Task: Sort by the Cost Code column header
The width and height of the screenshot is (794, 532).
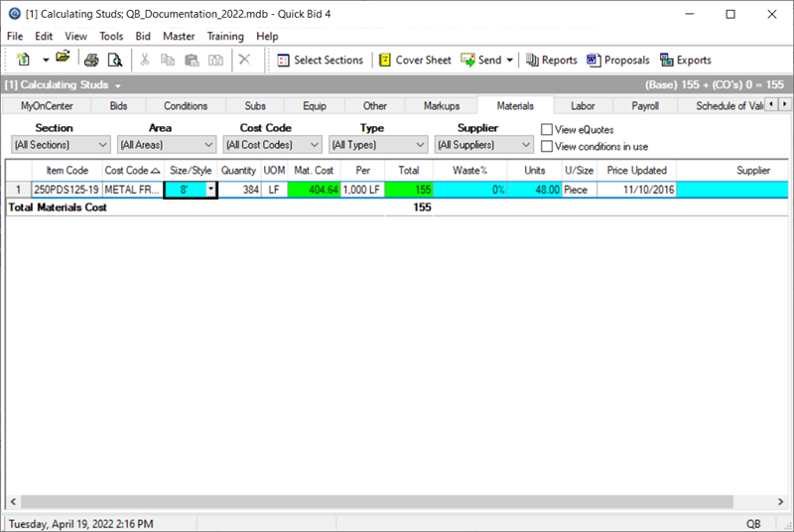Action: 132,171
